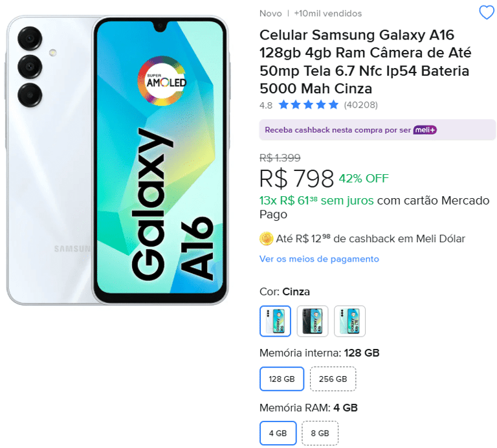This screenshot has height=448, width=497.
Task: Click the 13x R$ 61 installment offer text
Action: pos(316,201)
